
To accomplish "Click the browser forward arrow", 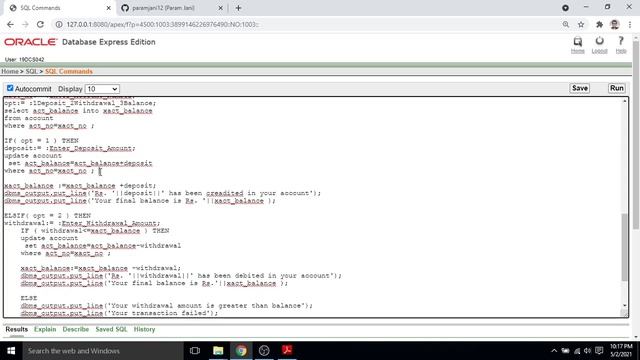I will coord(25,24).
